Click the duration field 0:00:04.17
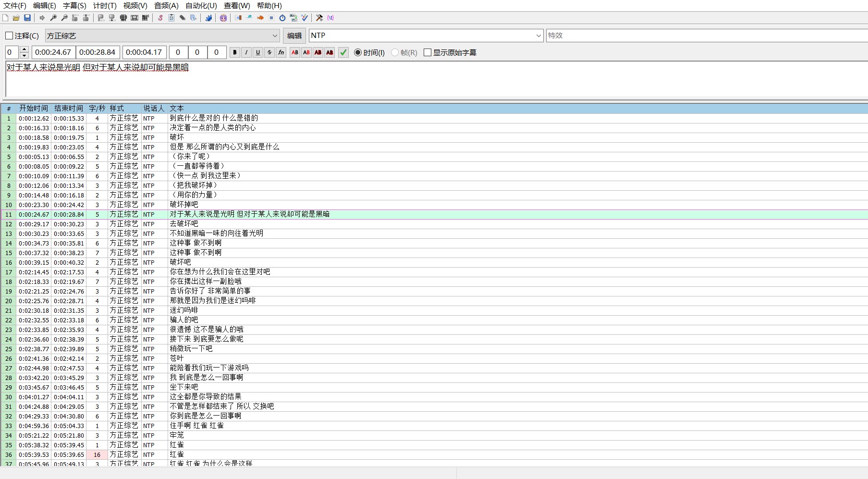Screen dimensions: 868x479 (x=144, y=52)
